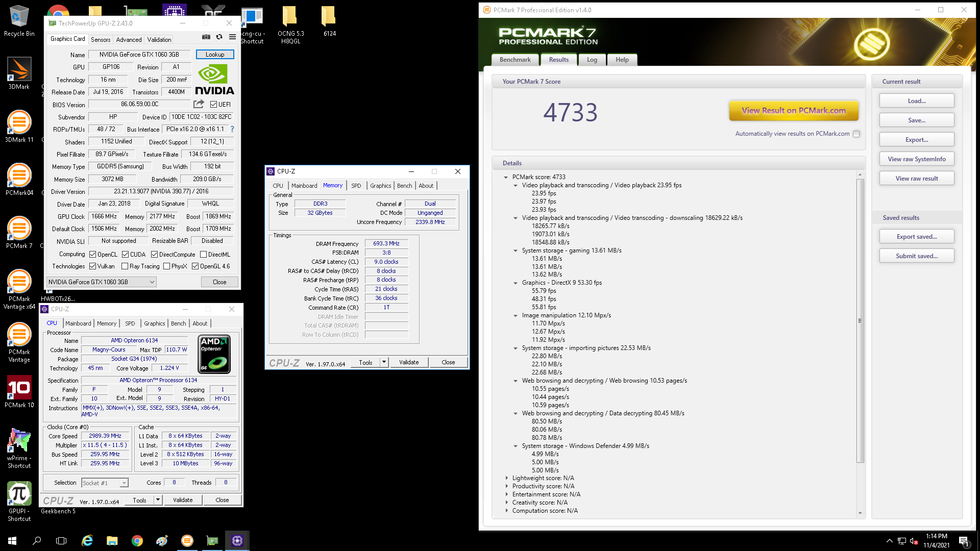Open Socket #1 selection dropdown in CPU-Z
Image resolution: width=980 pixels, height=551 pixels.
(105, 483)
